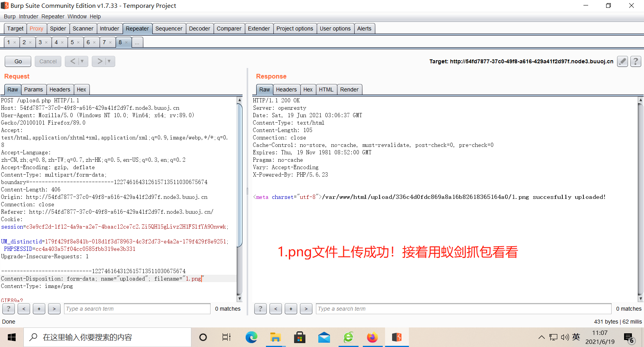The image size is (644, 347).
Task: Open the Repeater menu
Action: (x=53, y=16)
